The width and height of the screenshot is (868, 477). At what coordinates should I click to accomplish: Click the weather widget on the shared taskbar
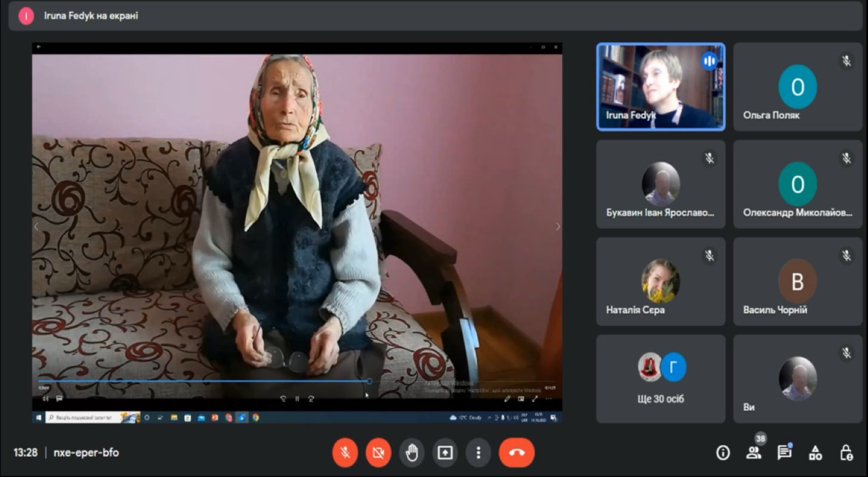(467, 418)
